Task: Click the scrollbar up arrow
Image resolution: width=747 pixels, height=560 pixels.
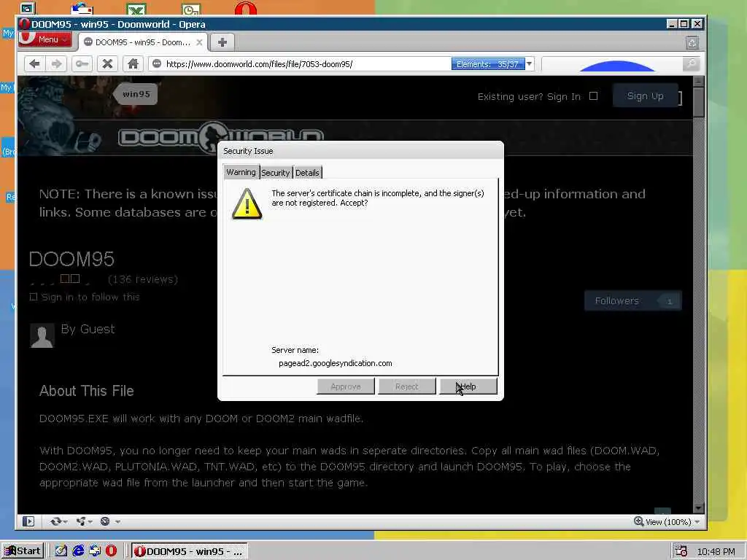Action: [698, 82]
